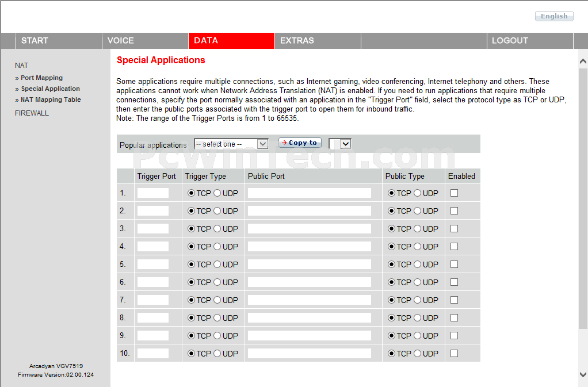The height and width of the screenshot is (387, 588).
Task: Enable row 9 checkbox
Action: click(454, 336)
